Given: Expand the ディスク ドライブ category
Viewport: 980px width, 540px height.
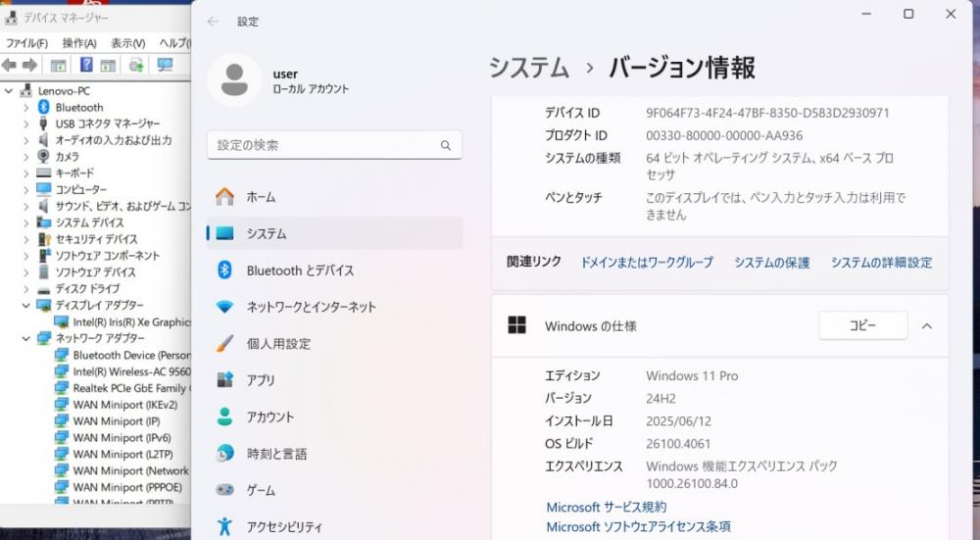Looking at the screenshot, I should click(x=25, y=289).
